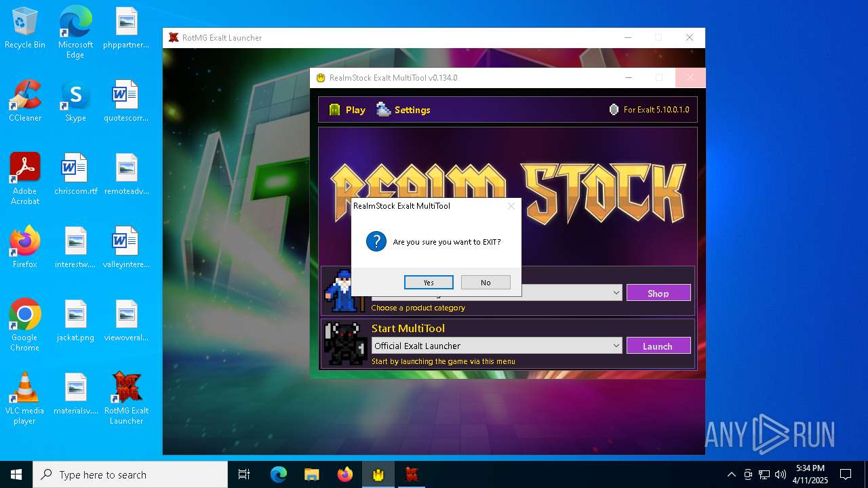
Task: Minimize the RotMG Exalt Launcher window
Action: pyautogui.click(x=628, y=38)
